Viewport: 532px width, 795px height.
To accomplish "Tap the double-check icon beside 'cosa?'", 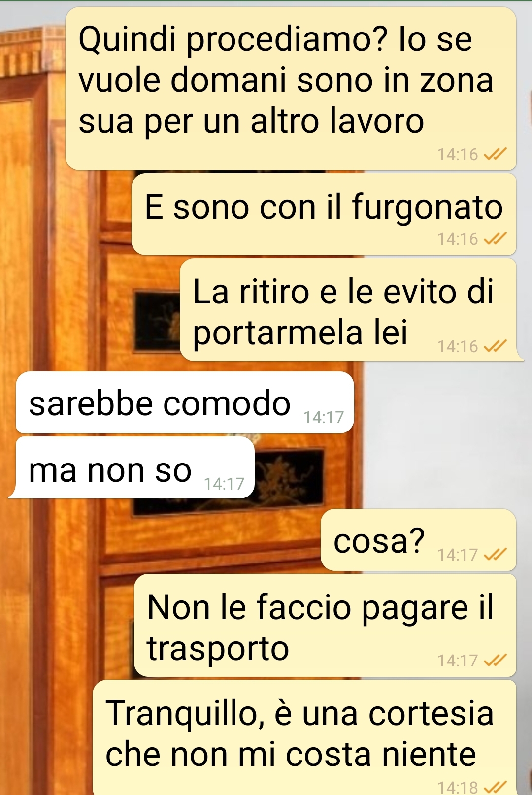I will click(495, 555).
